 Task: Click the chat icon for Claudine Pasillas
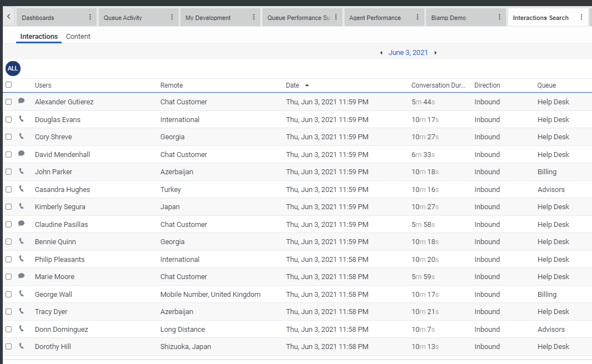tap(21, 224)
